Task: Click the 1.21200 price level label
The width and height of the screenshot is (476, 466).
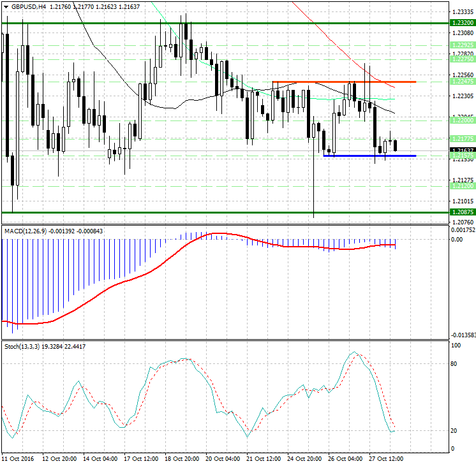Action: (461, 186)
